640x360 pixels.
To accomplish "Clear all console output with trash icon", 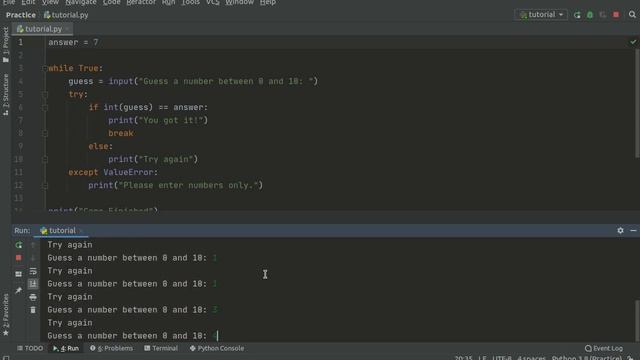I will click(x=33, y=310).
